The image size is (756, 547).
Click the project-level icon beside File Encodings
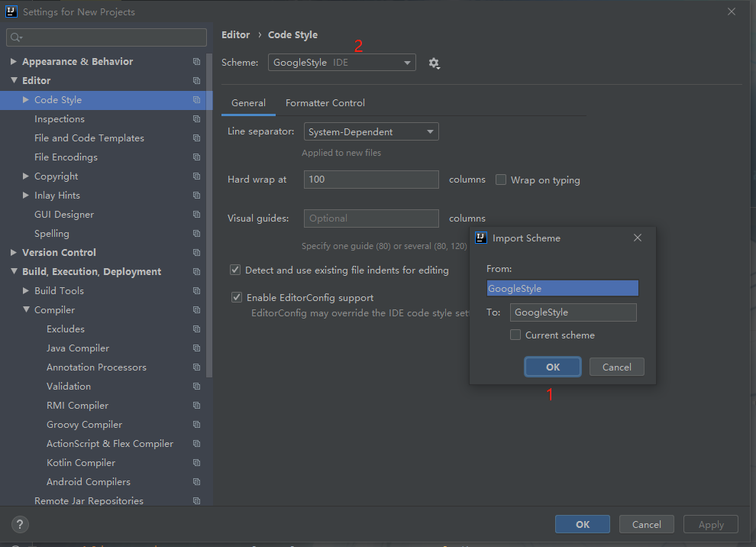(197, 157)
